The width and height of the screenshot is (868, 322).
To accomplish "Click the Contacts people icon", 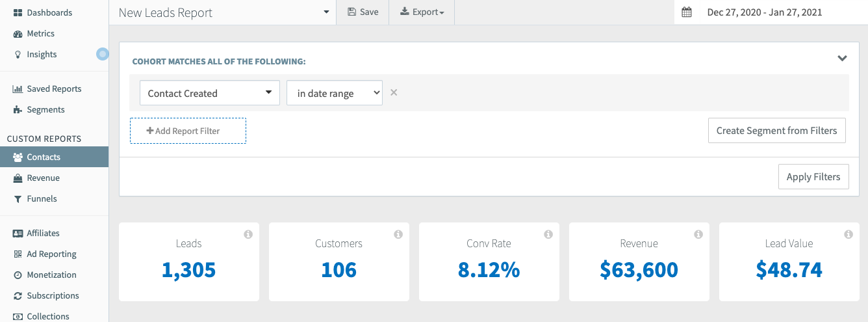I will click(18, 157).
